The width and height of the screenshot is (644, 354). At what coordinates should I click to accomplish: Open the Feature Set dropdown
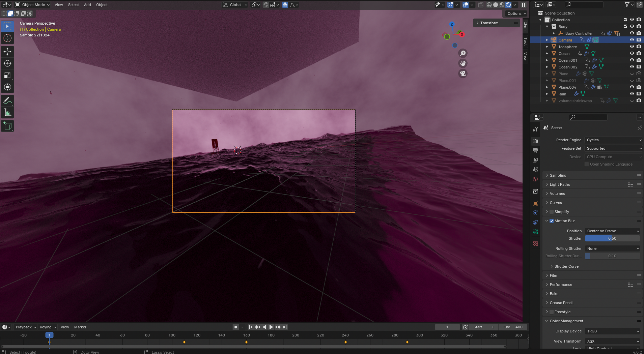[x=614, y=148]
